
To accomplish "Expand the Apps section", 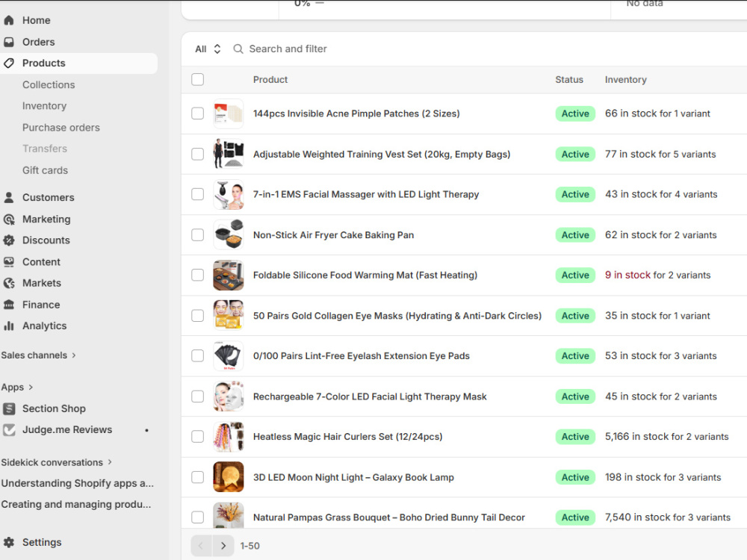I will tap(17, 387).
